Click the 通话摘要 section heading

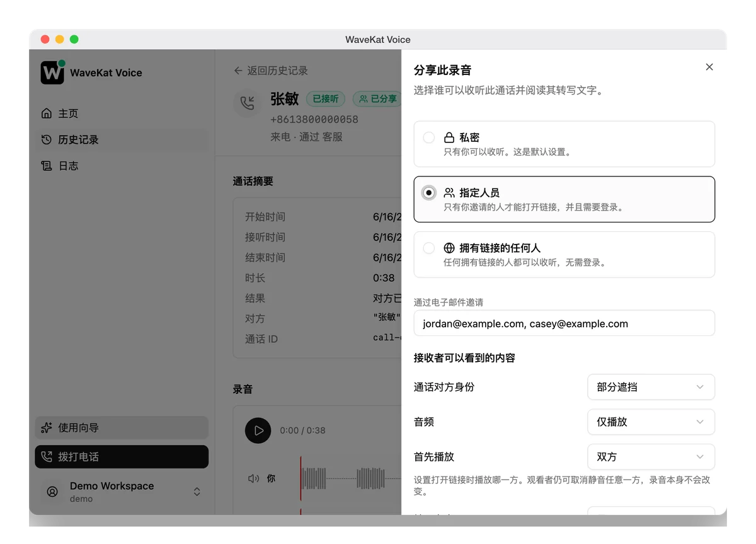[253, 182]
